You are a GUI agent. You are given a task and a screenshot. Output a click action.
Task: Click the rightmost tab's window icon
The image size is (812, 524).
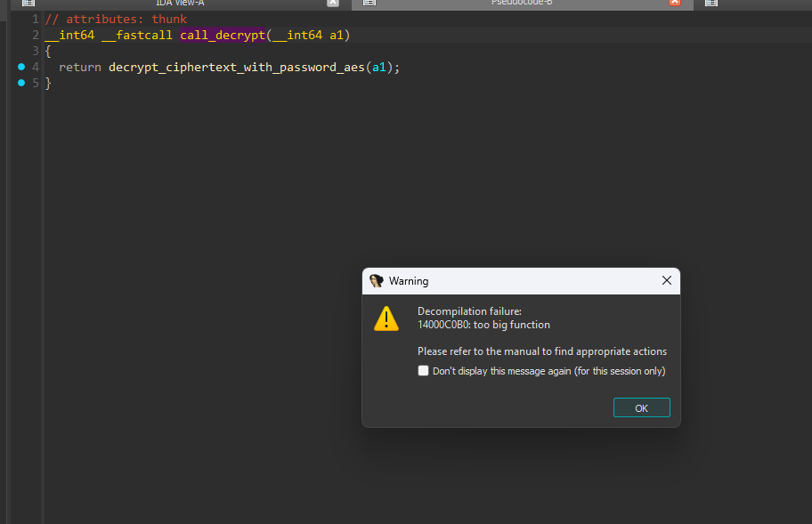point(711,4)
